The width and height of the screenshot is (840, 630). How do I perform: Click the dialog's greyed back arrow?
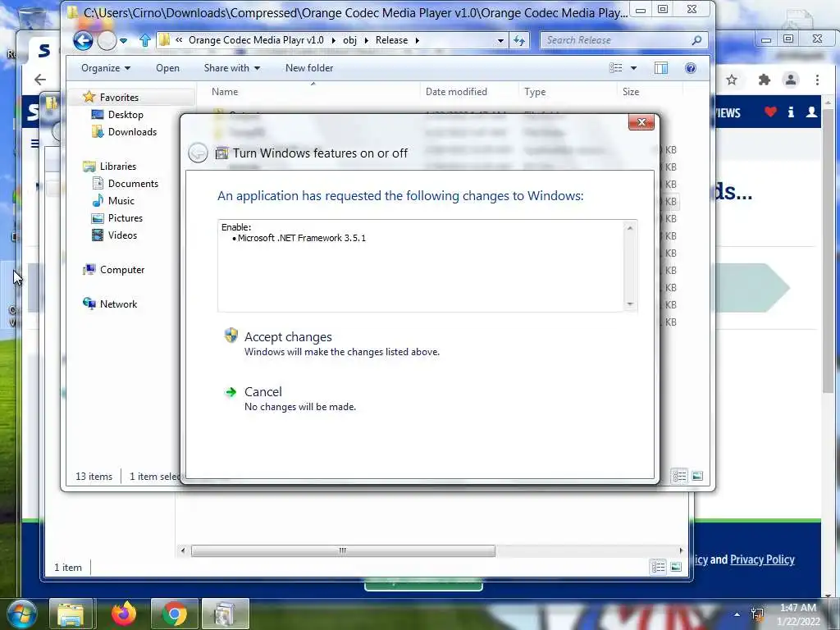[199, 153]
